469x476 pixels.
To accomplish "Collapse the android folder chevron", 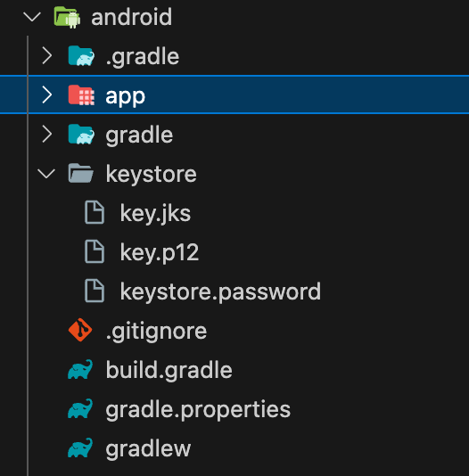I will tap(32, 17).
